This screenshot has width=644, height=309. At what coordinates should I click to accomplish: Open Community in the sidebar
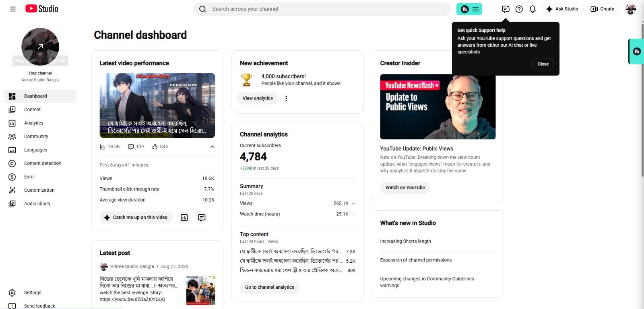click(40, 137)
